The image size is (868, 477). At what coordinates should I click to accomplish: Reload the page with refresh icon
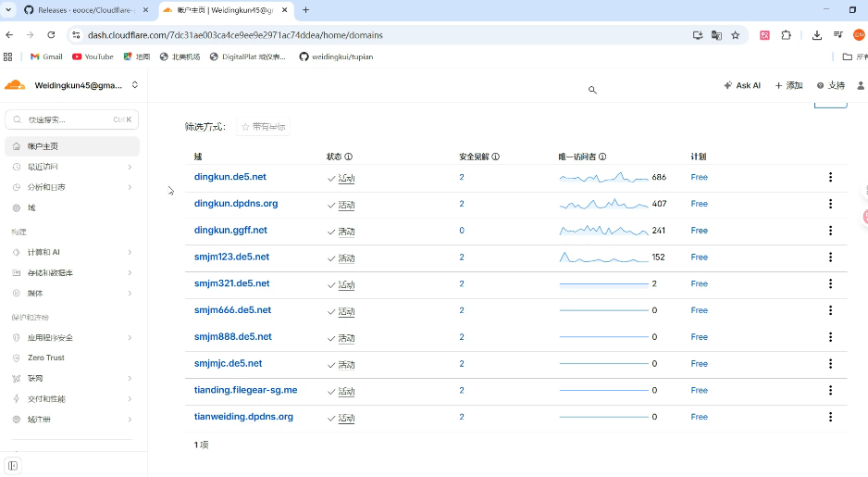pos(51,35)
